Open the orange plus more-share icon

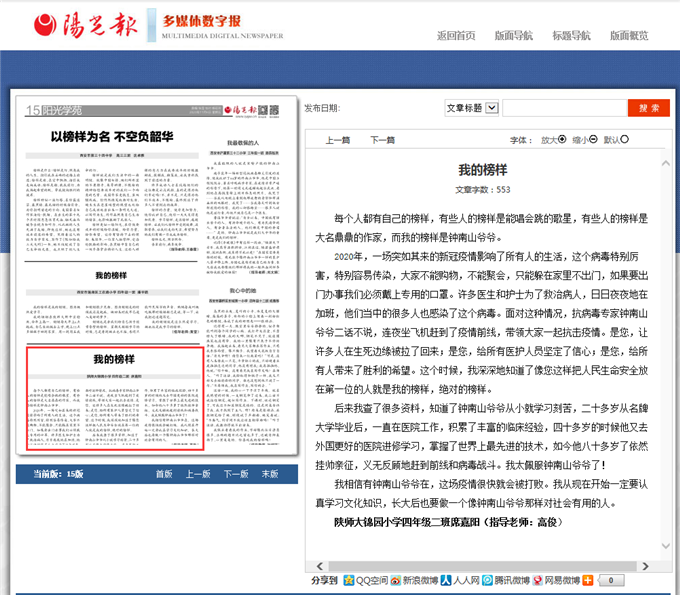click(588, 580)
